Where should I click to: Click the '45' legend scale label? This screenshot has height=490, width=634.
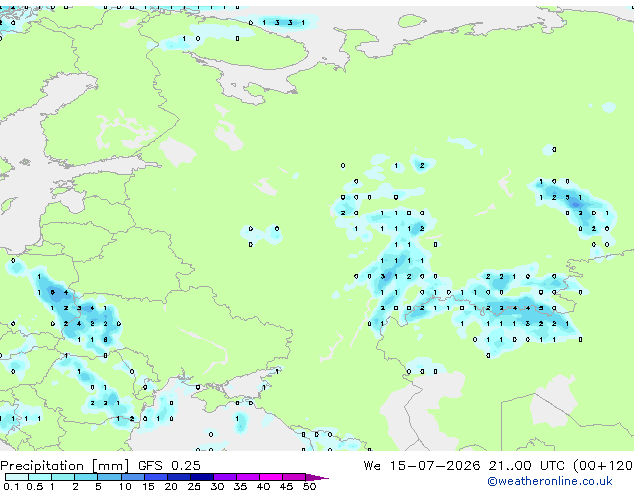(x=286, y=486)
